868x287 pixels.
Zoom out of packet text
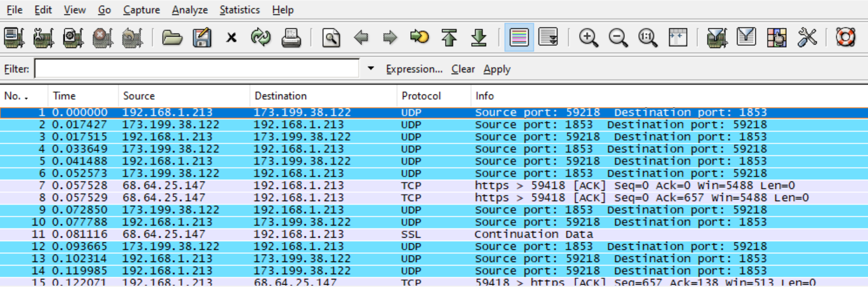[619, 38]
